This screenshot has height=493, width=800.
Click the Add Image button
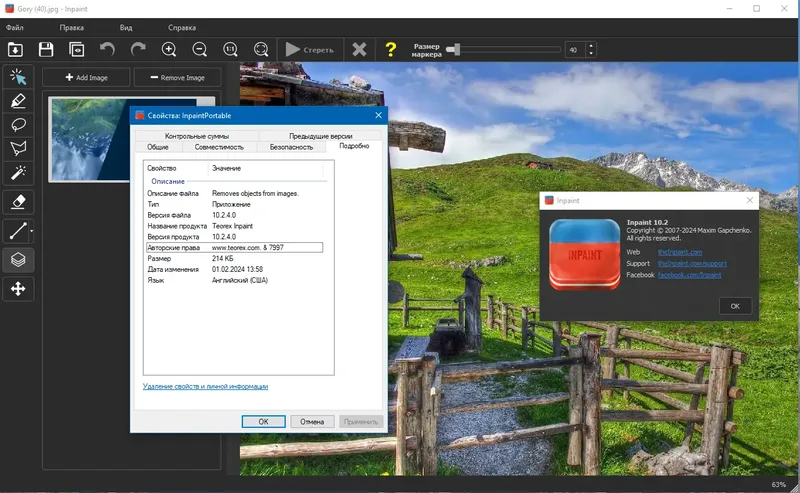pos(86,78)
